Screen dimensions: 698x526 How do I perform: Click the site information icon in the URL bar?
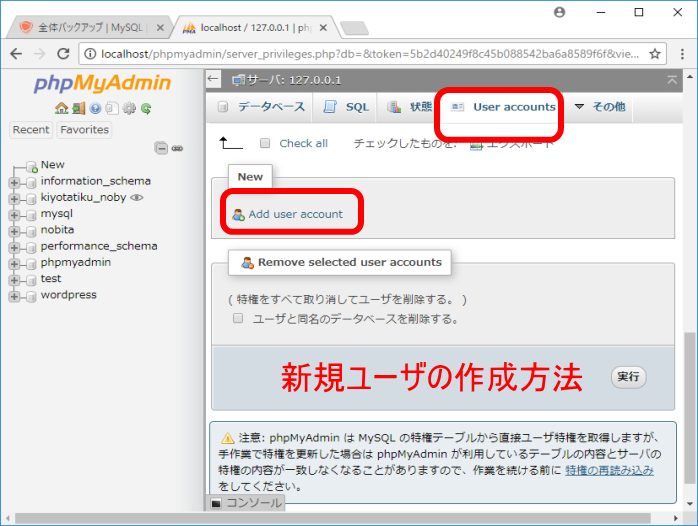[x=90, y=54]
